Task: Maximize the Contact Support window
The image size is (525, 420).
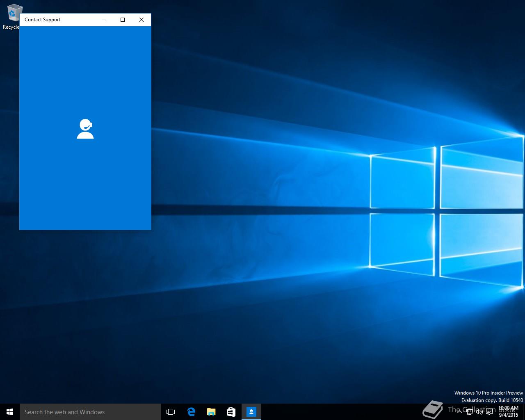Action: 123,20
